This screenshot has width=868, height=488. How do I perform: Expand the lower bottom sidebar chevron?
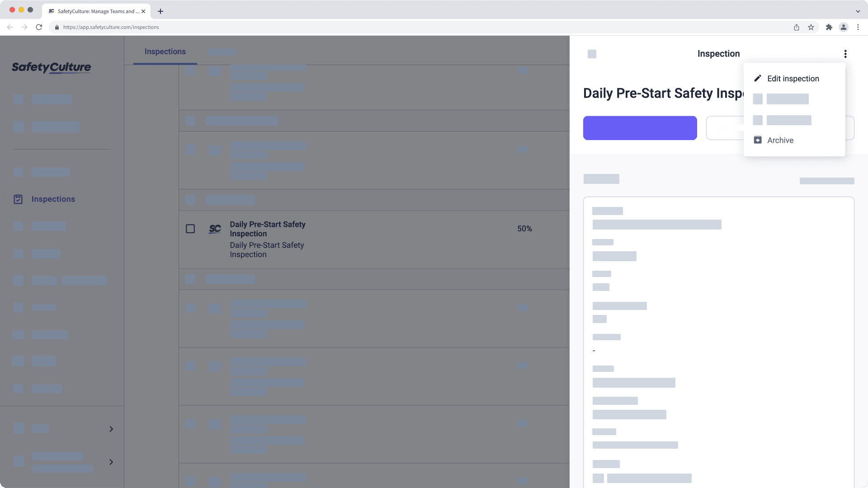click(111, 462)
